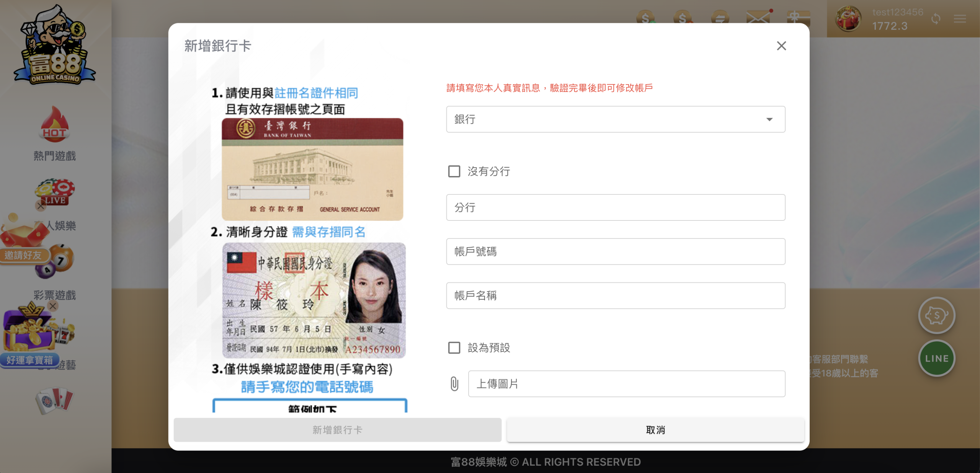Image resolution: width=980 pixels, height=473 pixels.
Task: Click the 請手寫您的電話號碼 blue text
Action: tap(307, 387)
